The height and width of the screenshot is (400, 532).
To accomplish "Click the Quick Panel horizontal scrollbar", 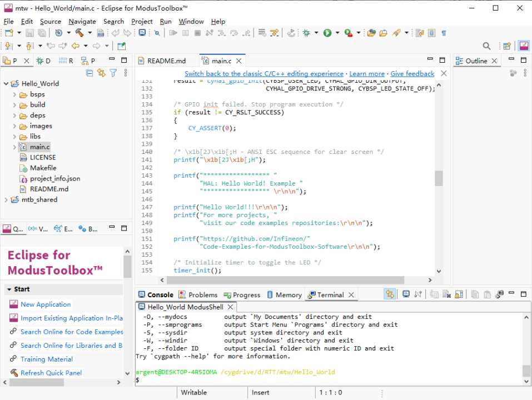I will click(x=37, y=382).
